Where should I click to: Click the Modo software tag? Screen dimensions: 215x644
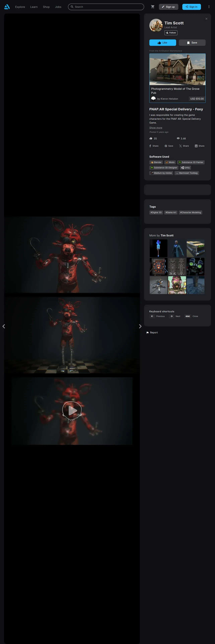click(170, 163)
